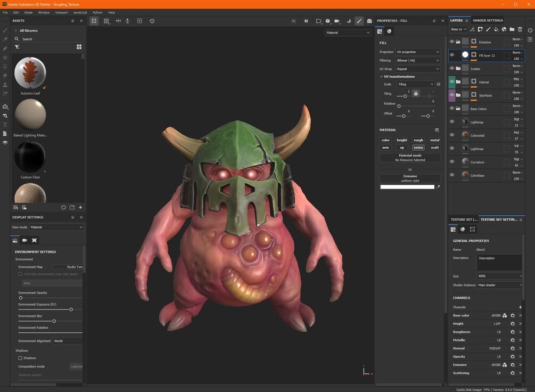Screen dimensions: 535x392
Task: Expand All libraries in Assets
Action: point(15,31)
